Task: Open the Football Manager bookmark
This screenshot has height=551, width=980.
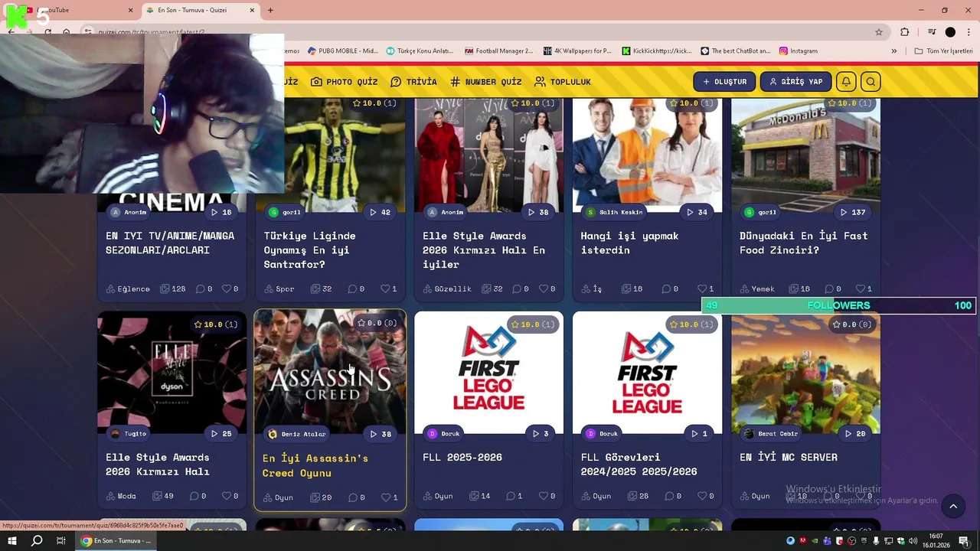Action: pos(498,51)
